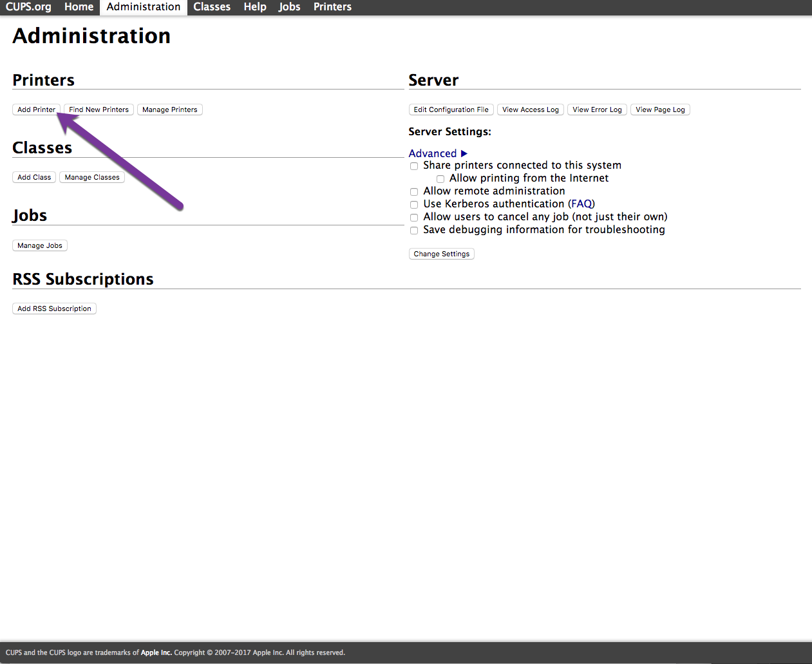Click the Add Printer button
The width and height of the screenshot is (812, 664).
(36, 109)
